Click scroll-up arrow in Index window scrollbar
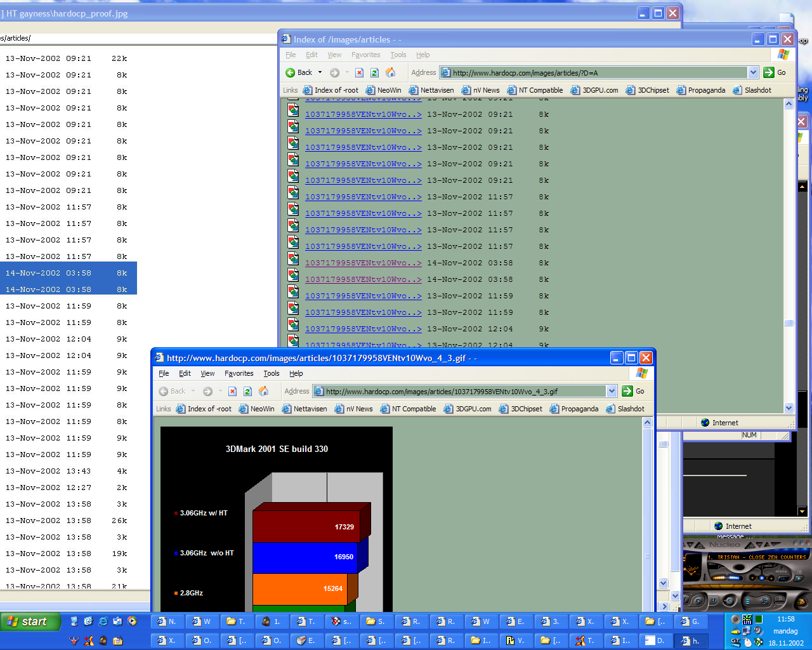812x650 pixels. coord(789,104)
